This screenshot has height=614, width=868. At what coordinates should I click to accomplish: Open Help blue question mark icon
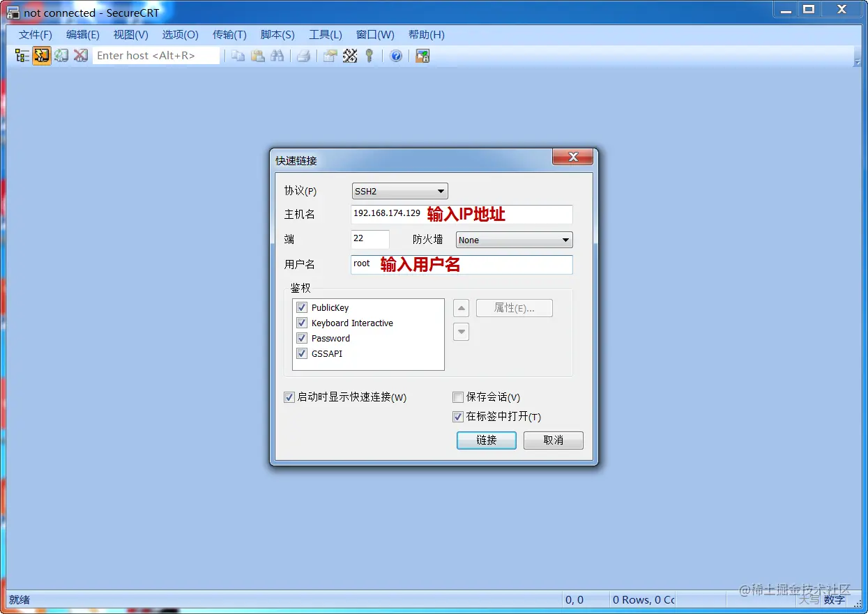pyautogui.click(x=396, y=56)
